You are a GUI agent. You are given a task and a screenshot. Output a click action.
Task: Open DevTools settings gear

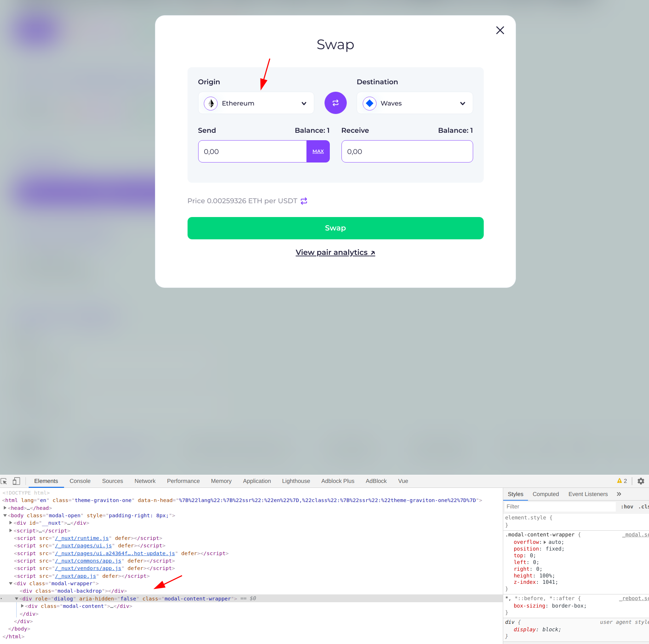(x=641, y=481)
